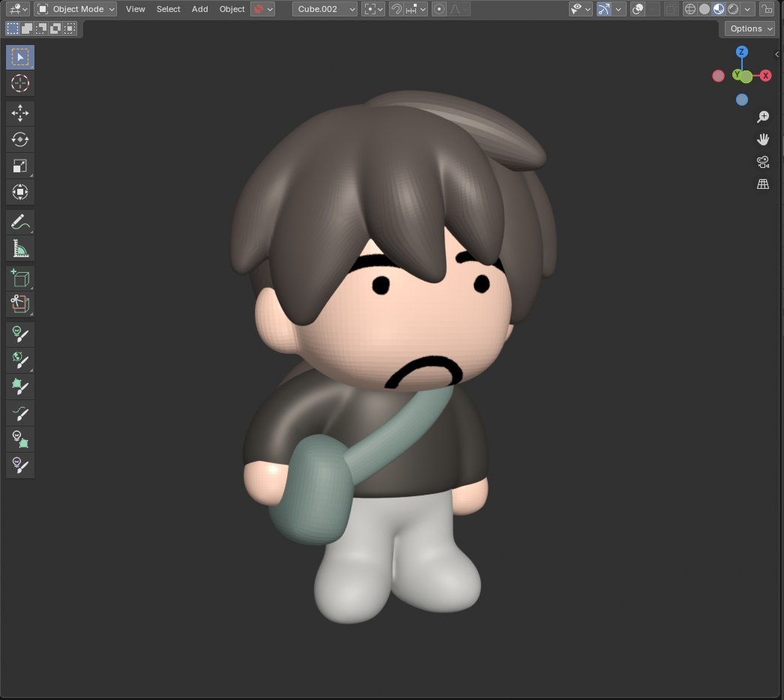Activate the Move tool
This screenshot has height=700, width=784.
coord(20,114)
